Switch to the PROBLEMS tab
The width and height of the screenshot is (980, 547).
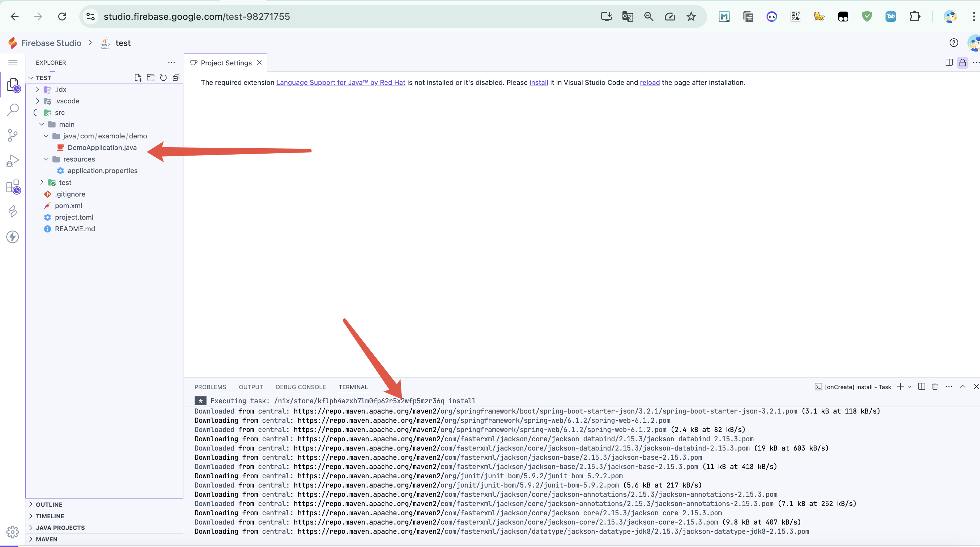[210, 387]
